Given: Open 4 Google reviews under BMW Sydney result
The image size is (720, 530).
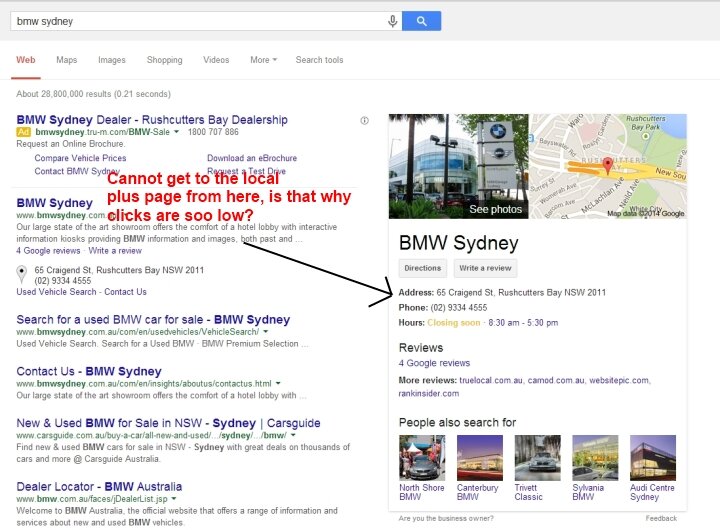Looking at the screenshot, I should (48, 251).
